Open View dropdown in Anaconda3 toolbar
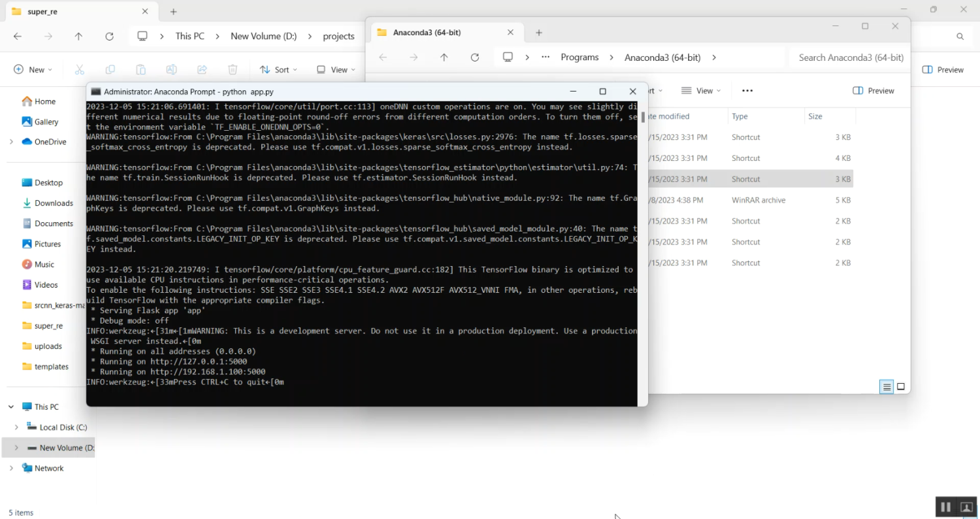Viewport: 980px width, 519px height. [x=700, y=91]
